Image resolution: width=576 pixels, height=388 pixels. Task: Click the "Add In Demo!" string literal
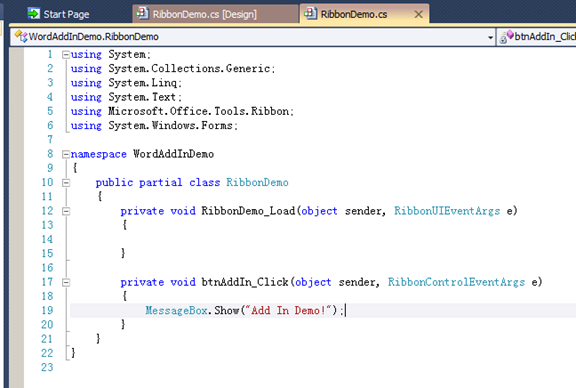(x=288, y=311)
